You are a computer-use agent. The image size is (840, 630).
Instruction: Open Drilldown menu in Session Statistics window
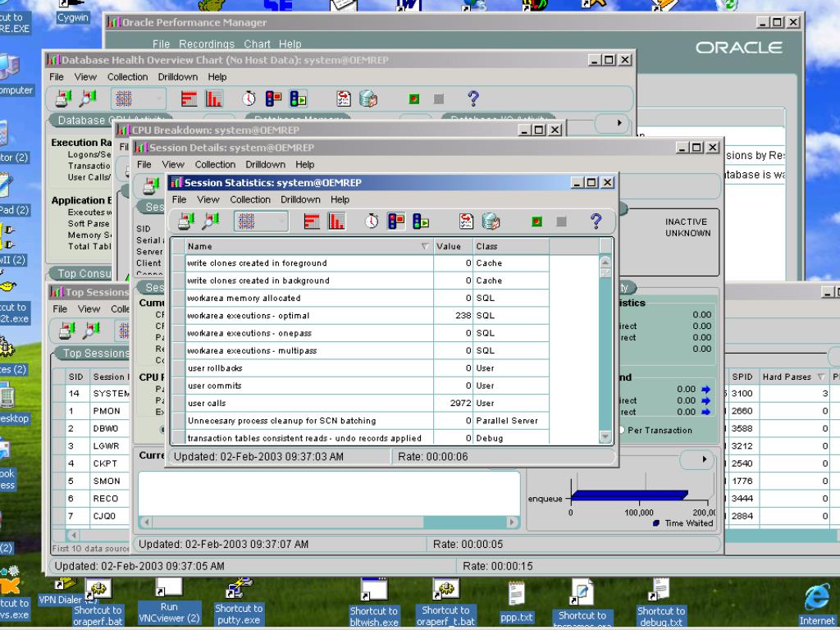(x=300, y=199)
